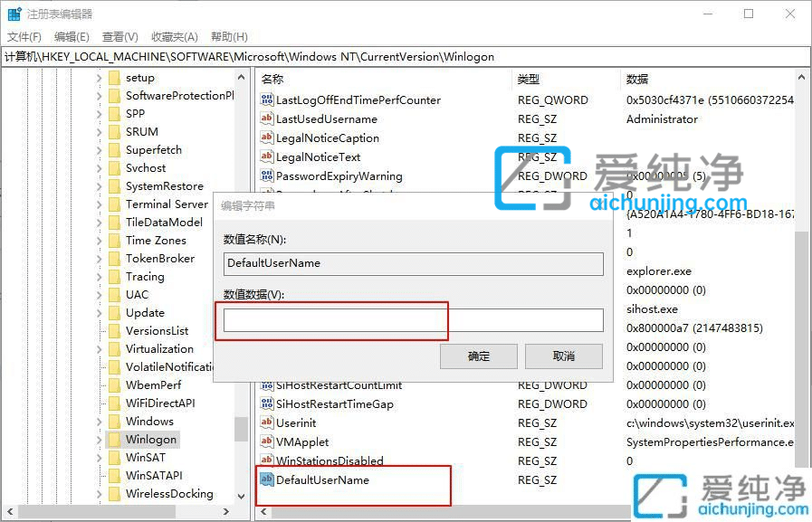812x522 pixels.
Task: Click the 数值数据(V) input field
Action: pos(414,320)
